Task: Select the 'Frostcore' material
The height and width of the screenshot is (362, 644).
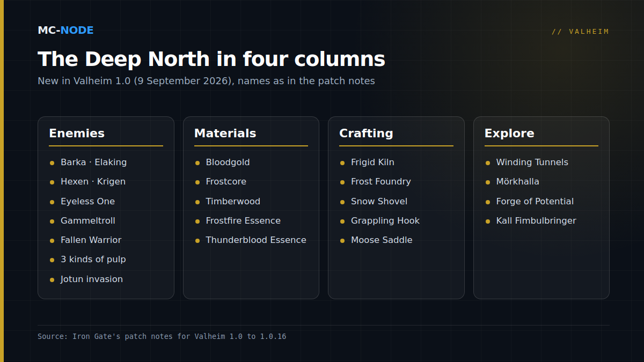Action: pyautogui.click(x=226, y=181)
